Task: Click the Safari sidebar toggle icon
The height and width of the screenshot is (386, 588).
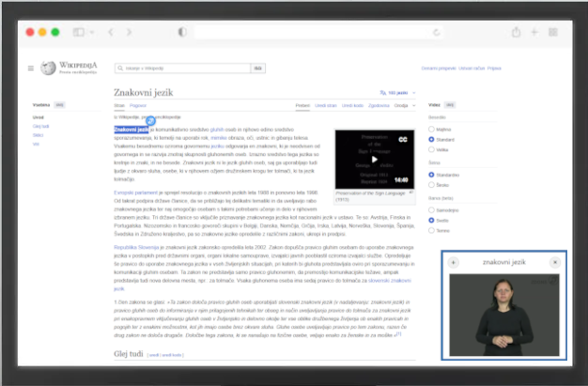Action: (x=79, y=32)
